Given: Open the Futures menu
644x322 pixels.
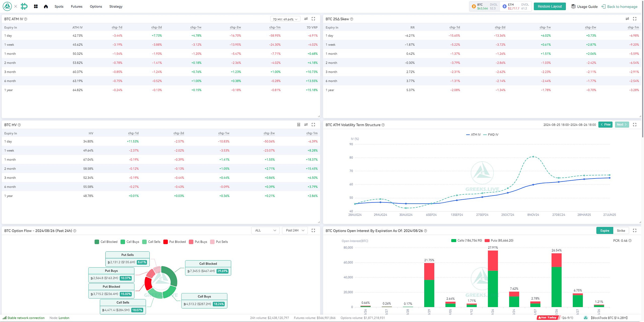Looking at the screenshot, I should click(76, 6).
